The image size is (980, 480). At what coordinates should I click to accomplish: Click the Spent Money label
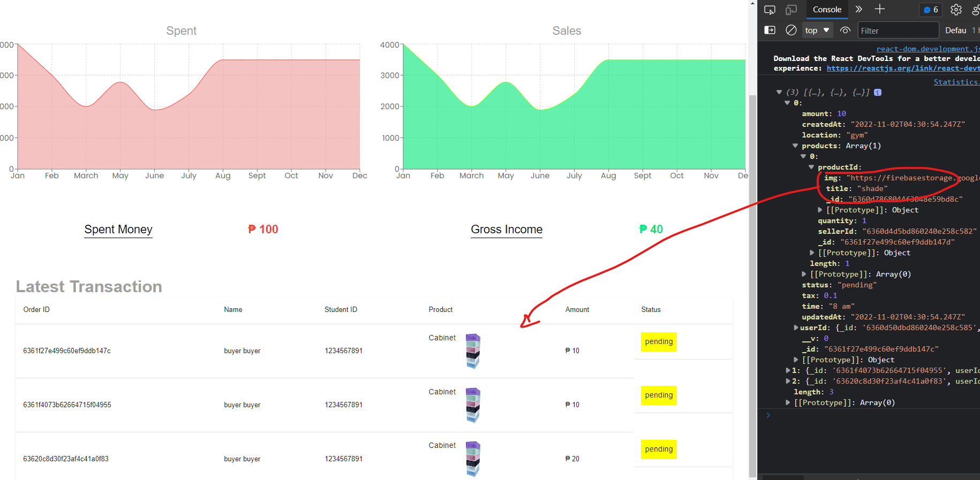pyautogui.click(x=118, y=230)
